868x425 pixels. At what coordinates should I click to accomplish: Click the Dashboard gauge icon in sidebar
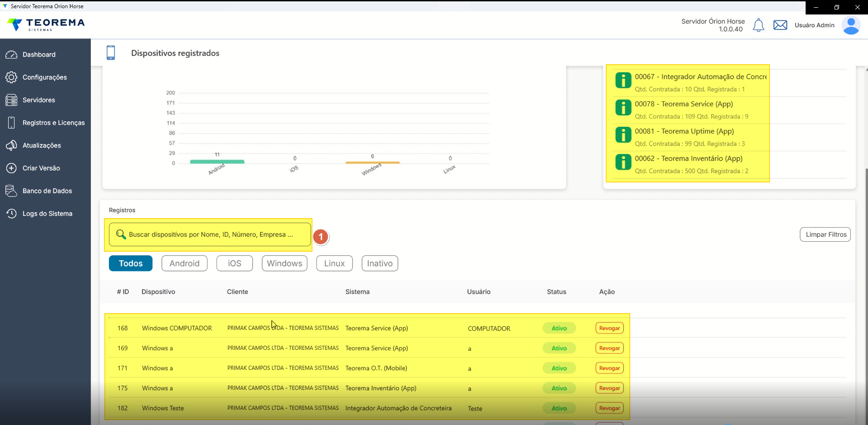click(x=11, y=55)
